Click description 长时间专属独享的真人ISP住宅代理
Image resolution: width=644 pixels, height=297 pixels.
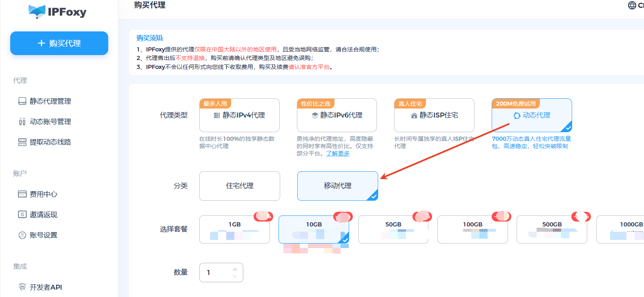(x=434, y=142)
